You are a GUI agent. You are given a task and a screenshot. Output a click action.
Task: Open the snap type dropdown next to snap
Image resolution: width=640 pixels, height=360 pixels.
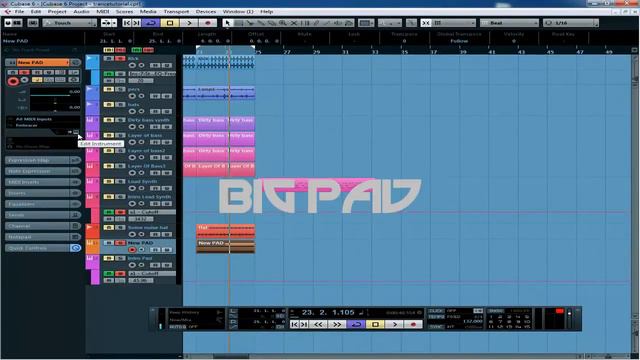point(455,23)
